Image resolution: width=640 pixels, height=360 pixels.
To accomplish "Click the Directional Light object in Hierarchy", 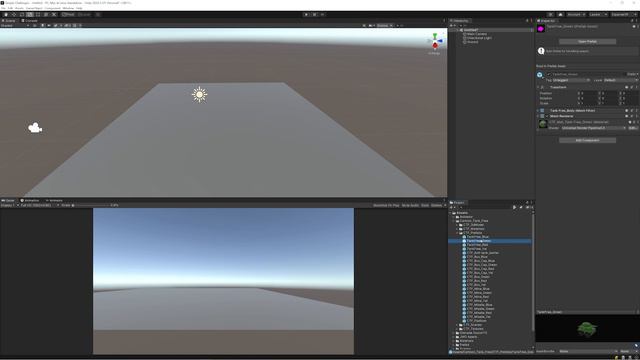I will pyautogui.click(x=479, y=38).
